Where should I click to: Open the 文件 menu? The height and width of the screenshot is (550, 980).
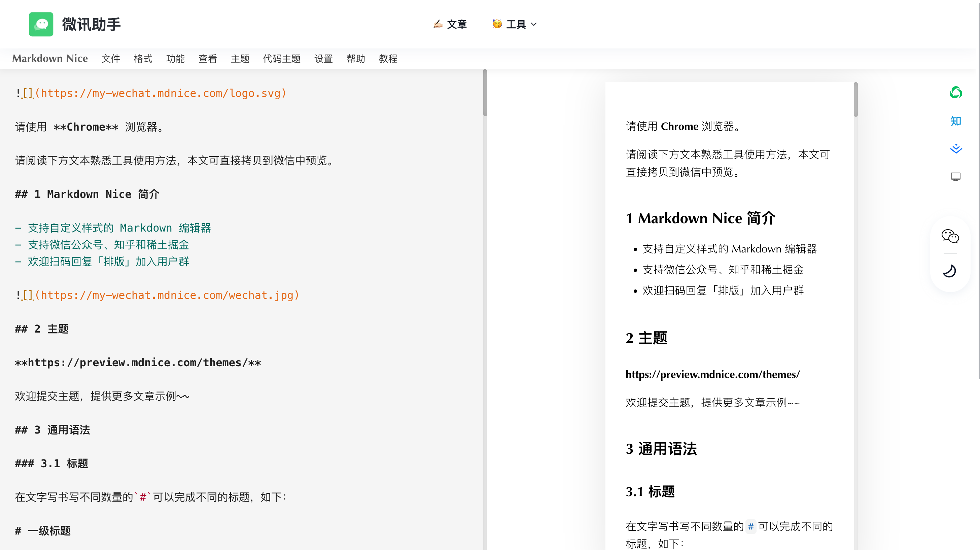click(111, 59)
